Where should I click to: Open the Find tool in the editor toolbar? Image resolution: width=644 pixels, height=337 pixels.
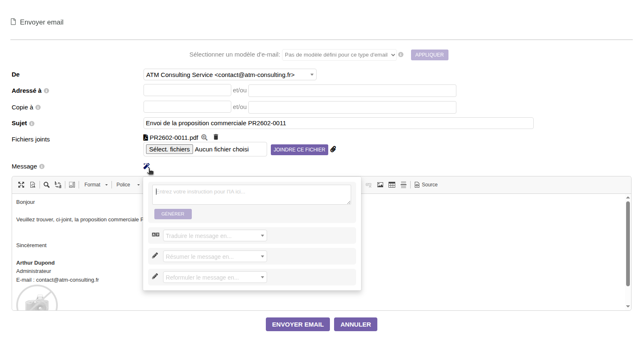[x=47, y=185]
